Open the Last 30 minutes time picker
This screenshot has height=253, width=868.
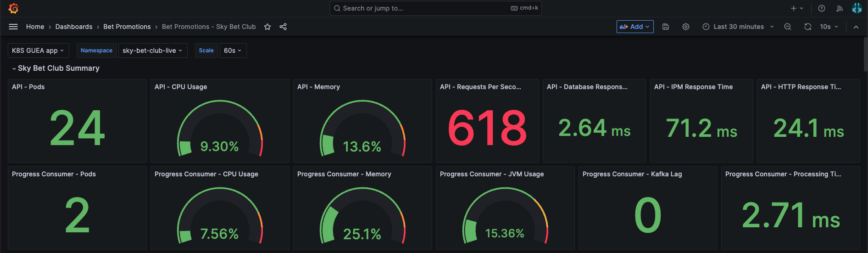pos(738,27)
